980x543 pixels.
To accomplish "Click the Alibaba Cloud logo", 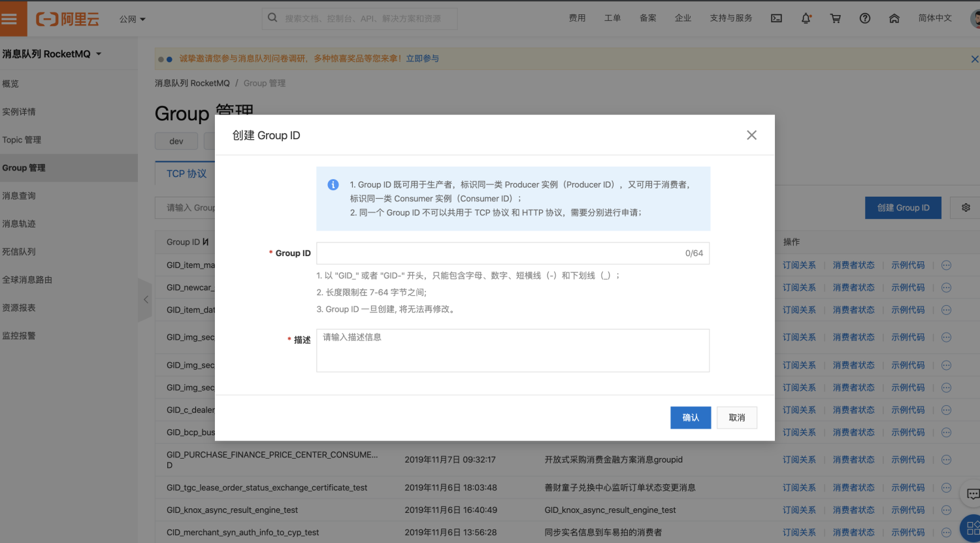I will coord(67,19).
